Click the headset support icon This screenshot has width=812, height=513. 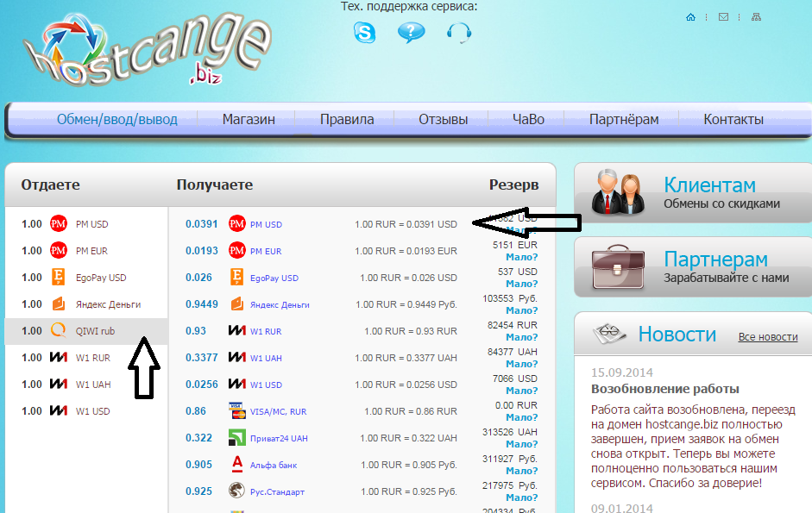459,33
